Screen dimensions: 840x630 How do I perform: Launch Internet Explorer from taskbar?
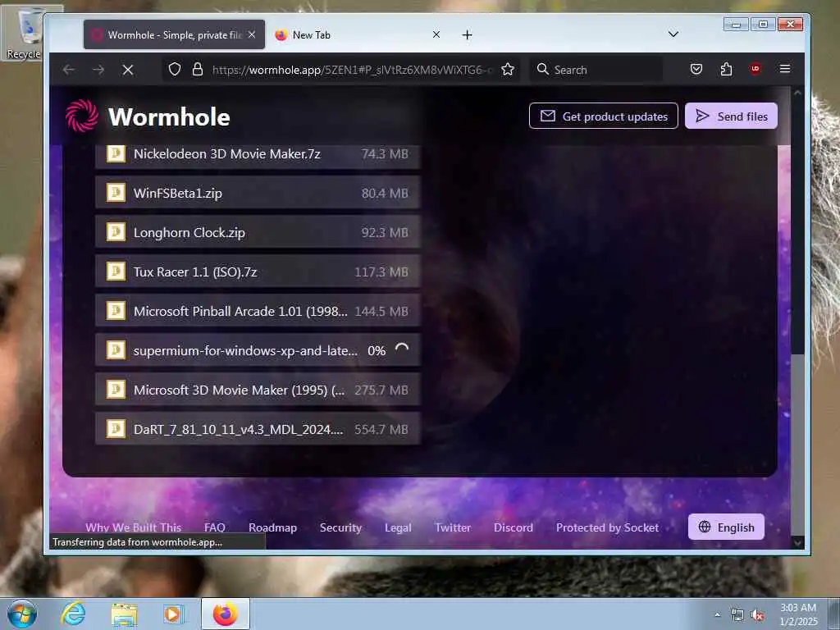click(x=72, y=614)
